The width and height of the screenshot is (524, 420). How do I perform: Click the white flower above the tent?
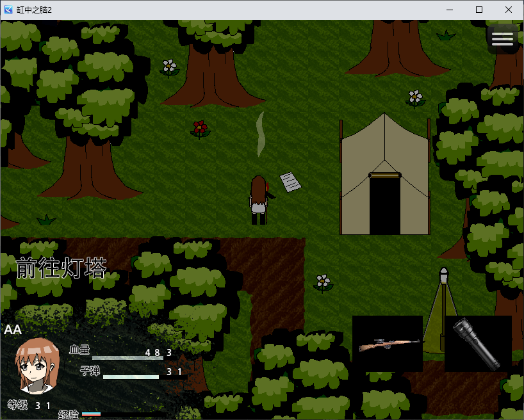[x=415, y=99]
